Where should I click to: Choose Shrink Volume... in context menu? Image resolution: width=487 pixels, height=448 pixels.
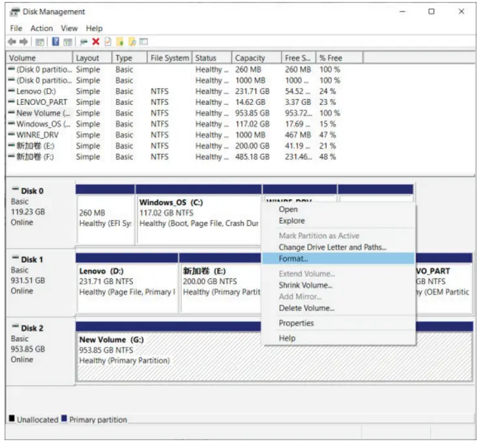(306, 285)
